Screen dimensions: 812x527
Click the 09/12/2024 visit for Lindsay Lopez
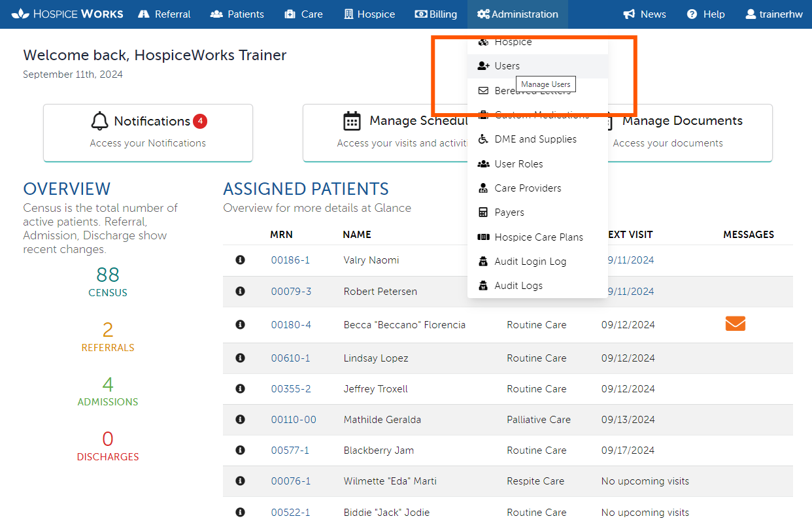628,358
